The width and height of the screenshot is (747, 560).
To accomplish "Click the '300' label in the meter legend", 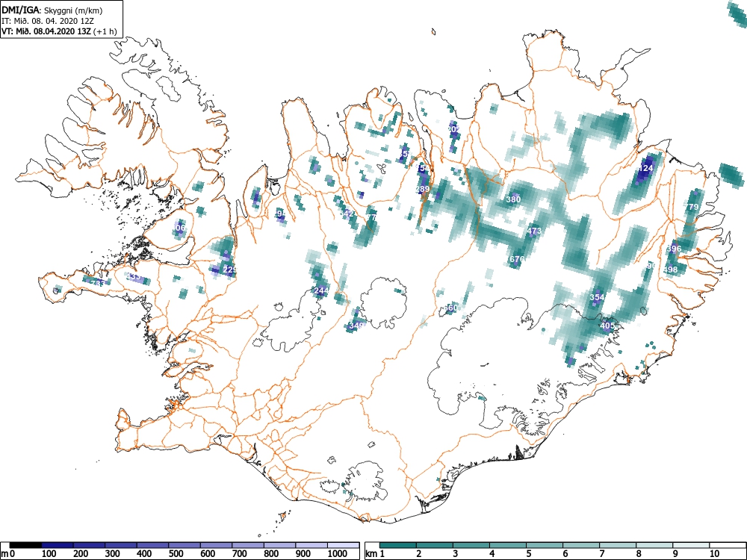I will [x=113, y=554].
